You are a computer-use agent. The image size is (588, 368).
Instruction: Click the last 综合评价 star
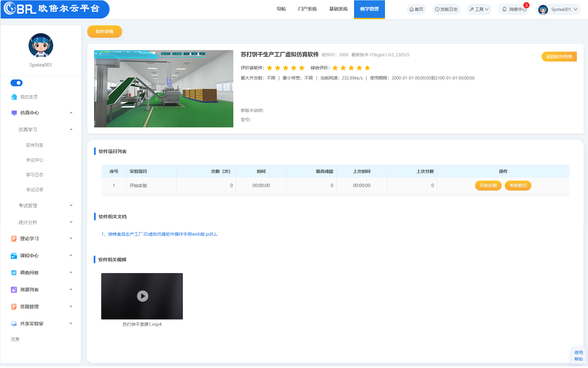tap(367, 68)
